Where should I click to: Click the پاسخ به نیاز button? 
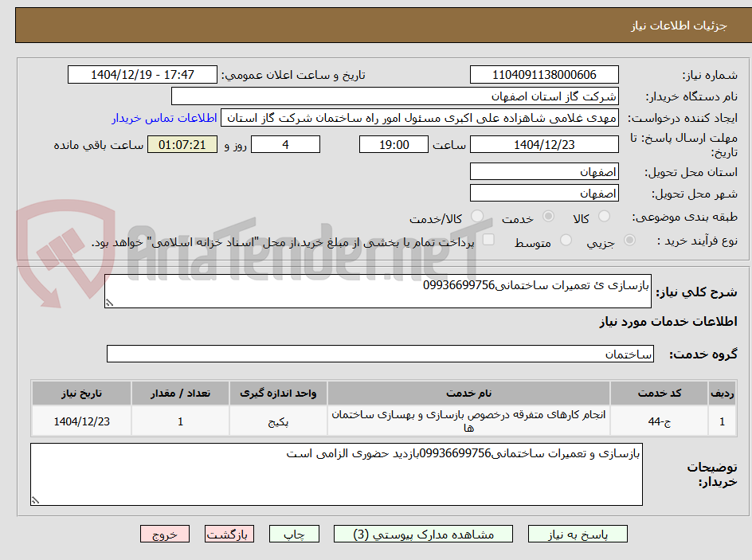coord(578,534)
